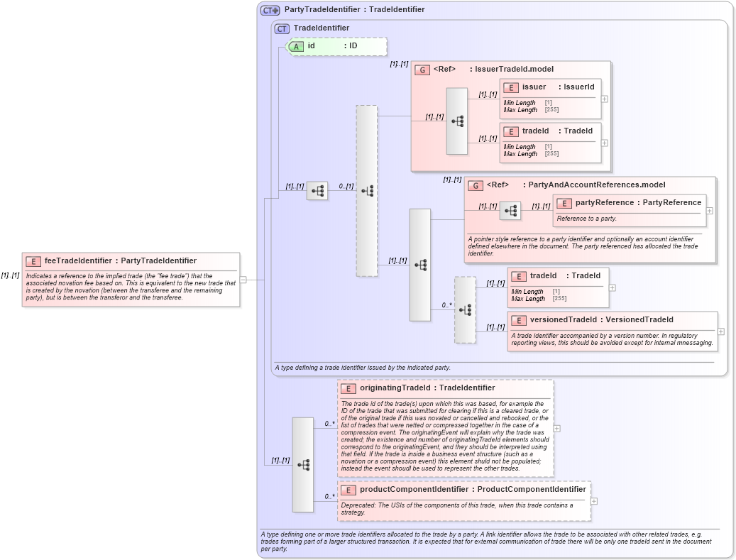Click the E icon of issuer element

click(x=511, y=87)
